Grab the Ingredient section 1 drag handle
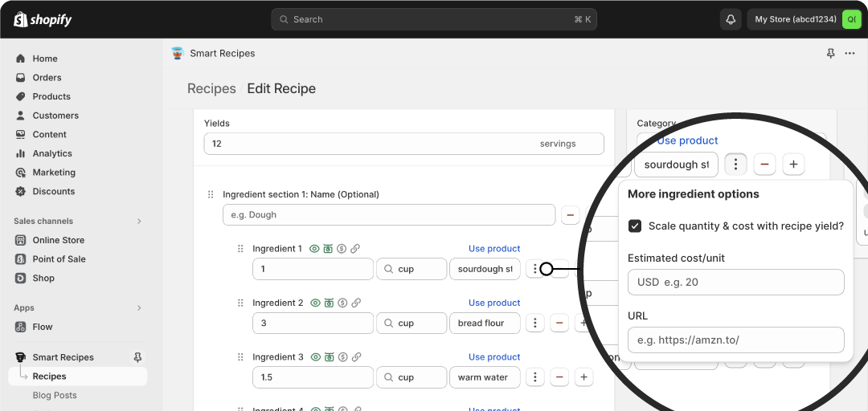Screen dimensions: 868x411 pyautogui.click(x=211, y=195)
